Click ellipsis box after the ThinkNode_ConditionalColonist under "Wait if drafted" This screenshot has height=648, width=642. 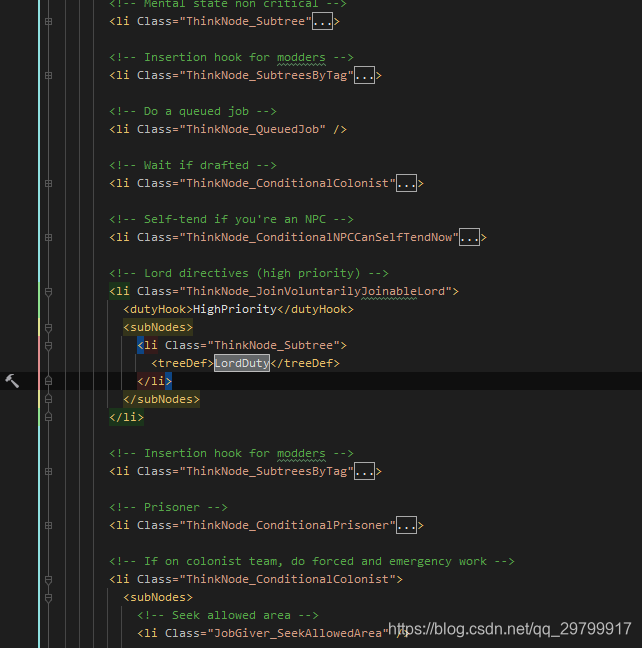pos(406,183)
